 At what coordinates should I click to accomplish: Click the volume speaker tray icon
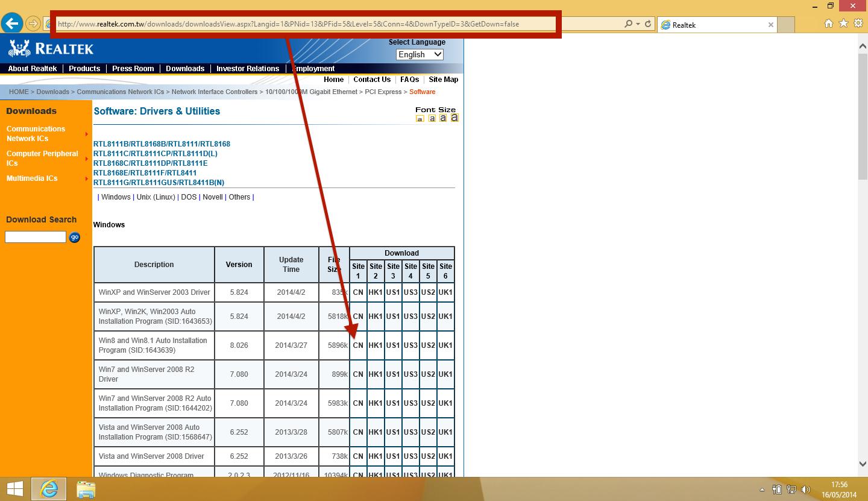pos(806,490)
